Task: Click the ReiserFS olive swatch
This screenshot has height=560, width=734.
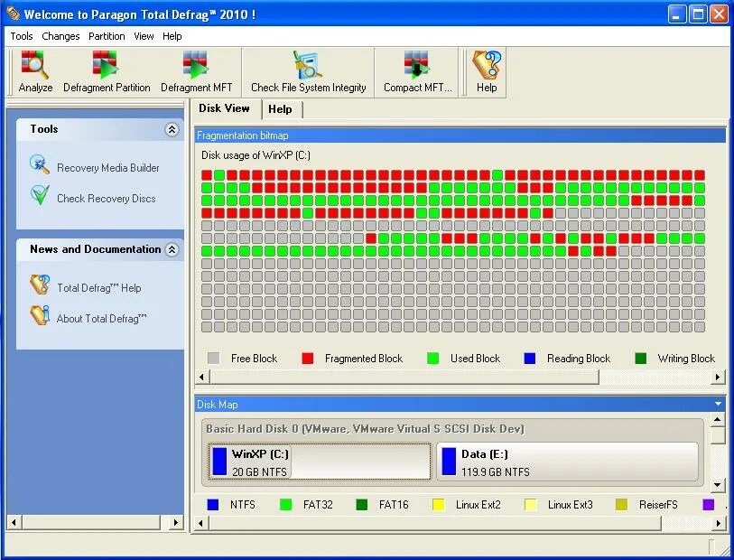Action: [622, 504]
